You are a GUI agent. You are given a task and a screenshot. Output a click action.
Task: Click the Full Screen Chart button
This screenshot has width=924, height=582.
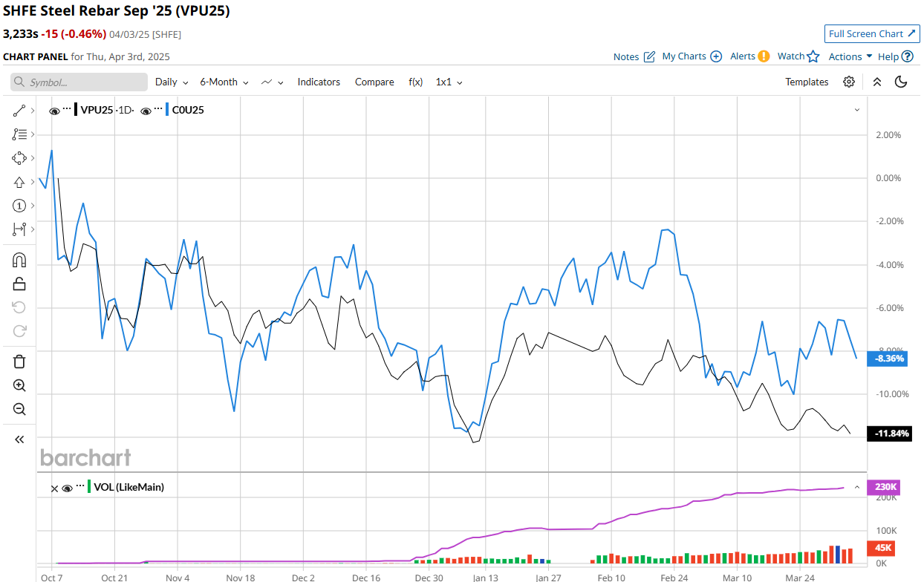pyautogui.click(x=872, y=33)
